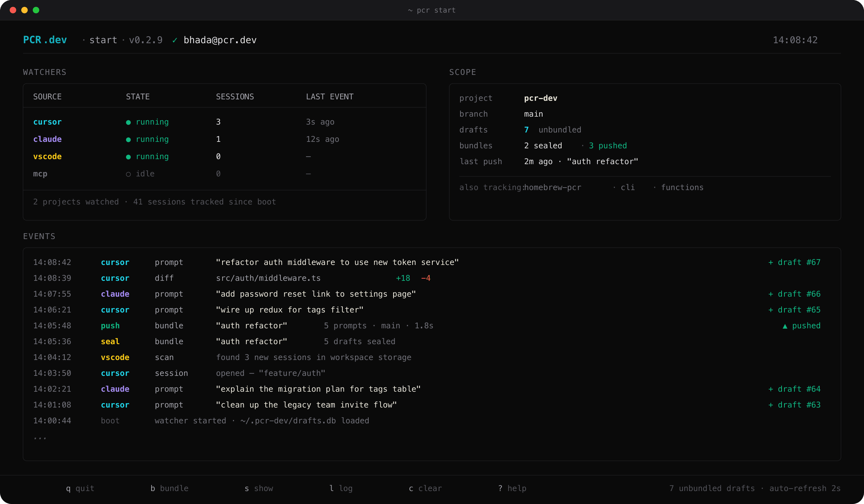The image size is (864, 504).
Task: Maximize the window with the green button
Action: pos(36,10)
